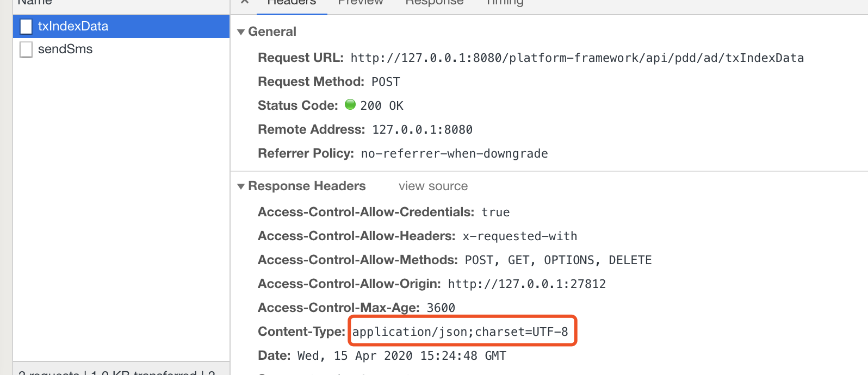The width and height of the screenshot is (868, 375).
Task: Open the Response tab
Action: [x=435, y=3]
